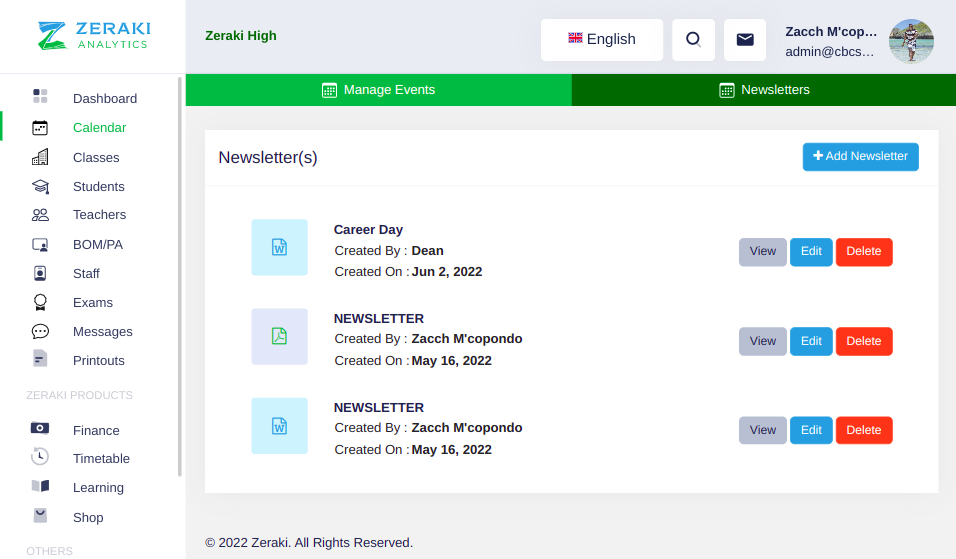Image resolution: width=956 pixels, height=559 pixels.
Task: Open the English language dropdown
Action: click(x=602, y=40)
